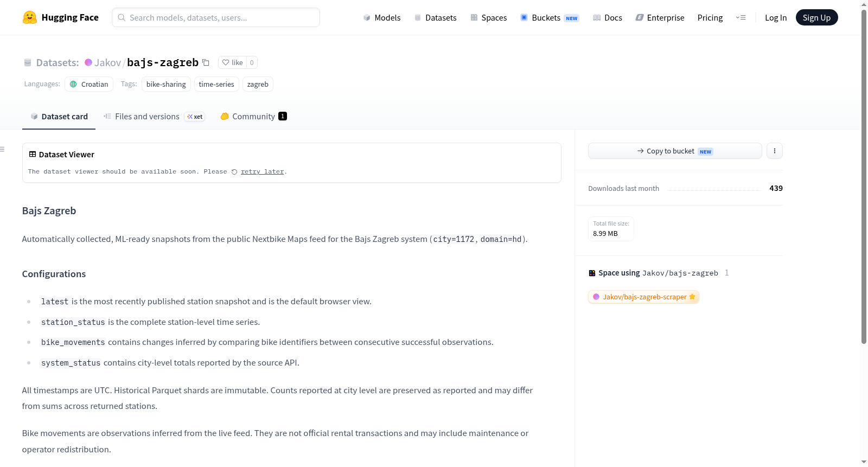Expand the more navigation menu
868x467 pixels.
[x=741, y=17]
